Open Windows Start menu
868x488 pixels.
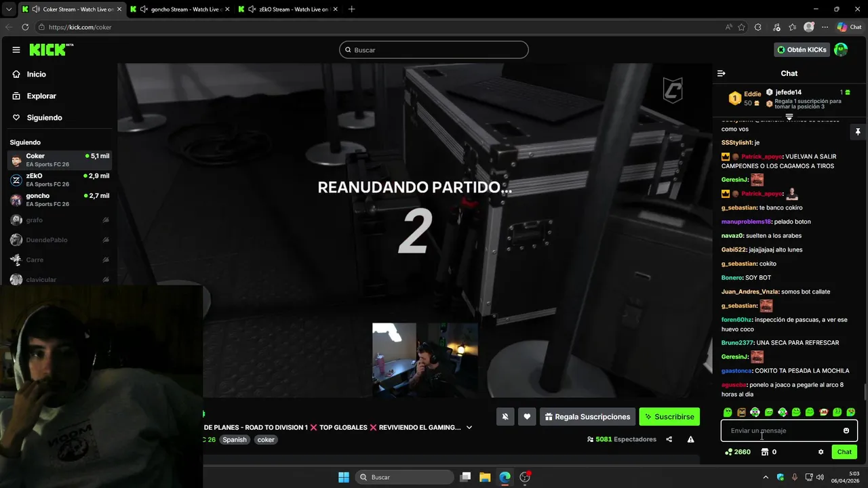pyautogui.click(x=344, y=477)
